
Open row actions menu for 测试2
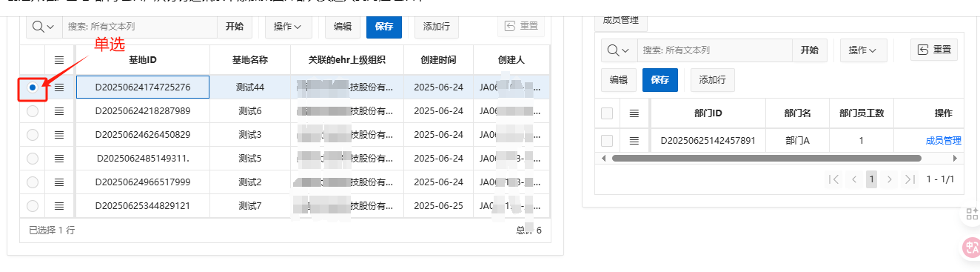59,182
